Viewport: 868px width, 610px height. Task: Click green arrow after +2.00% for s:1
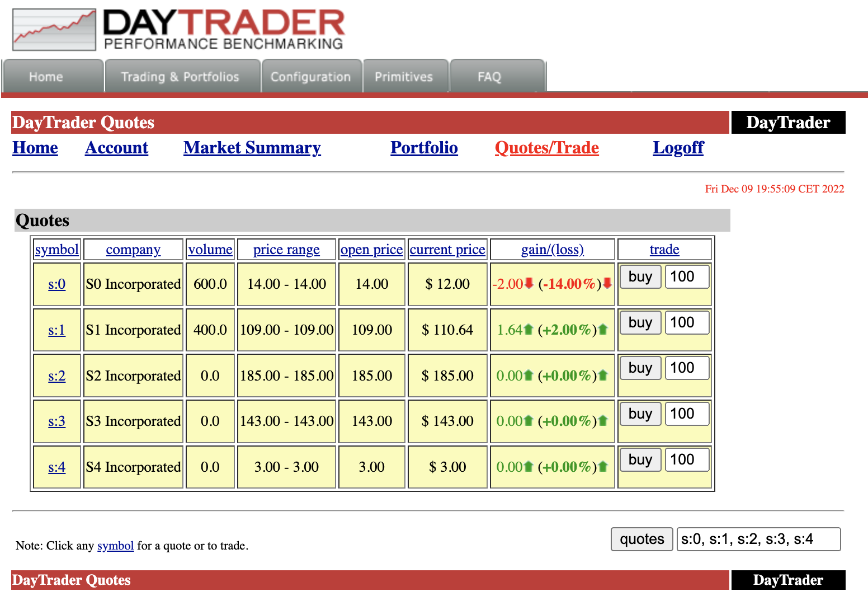603,330
